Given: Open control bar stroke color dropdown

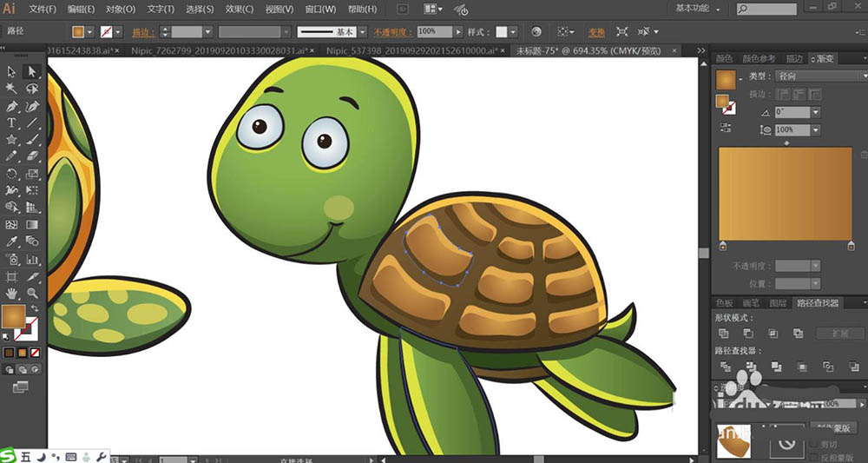Looking at the screenshot, I should (x=120, y=32).
